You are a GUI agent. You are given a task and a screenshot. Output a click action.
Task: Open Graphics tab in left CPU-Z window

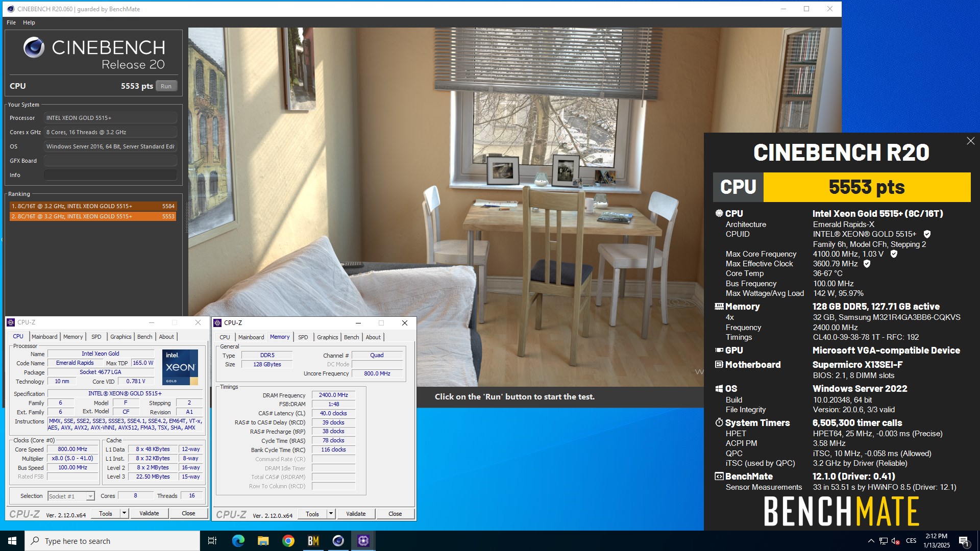pos(121,337)
